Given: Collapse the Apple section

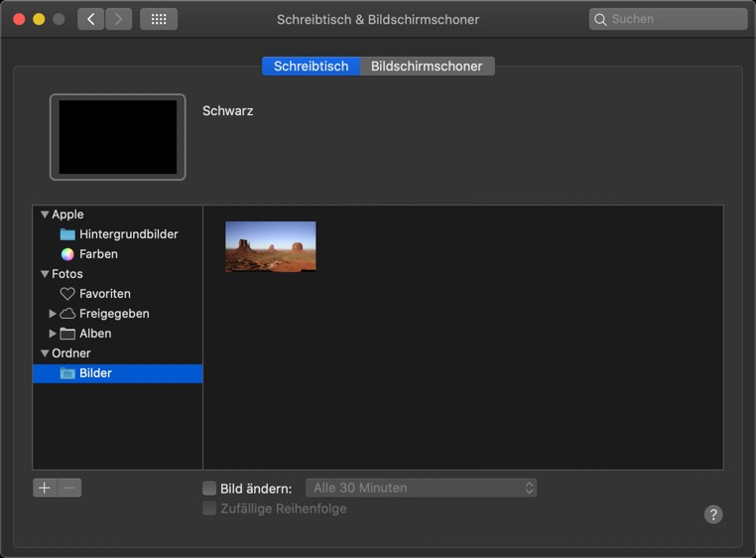Looking at the screenshot, I should point(45,214).
